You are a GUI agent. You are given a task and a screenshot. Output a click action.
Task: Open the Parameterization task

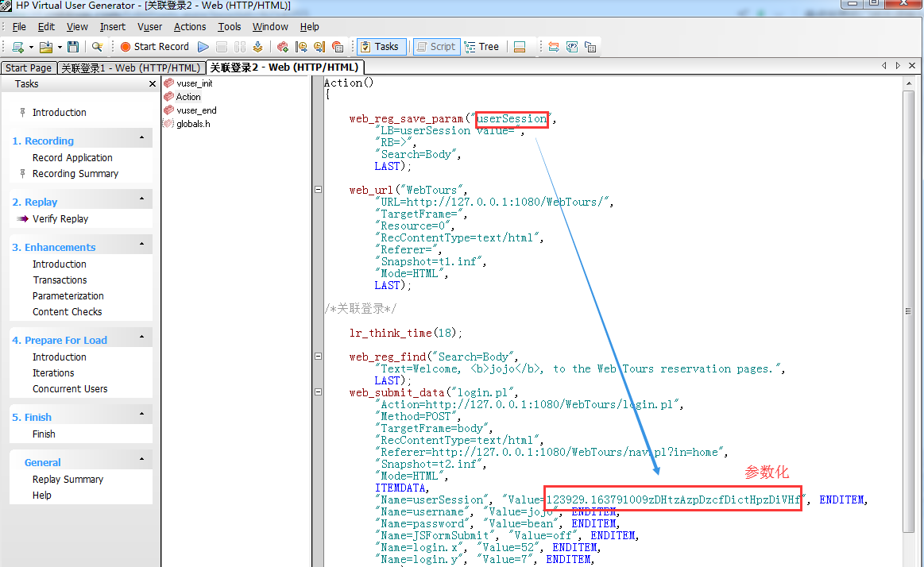(68, 296)
